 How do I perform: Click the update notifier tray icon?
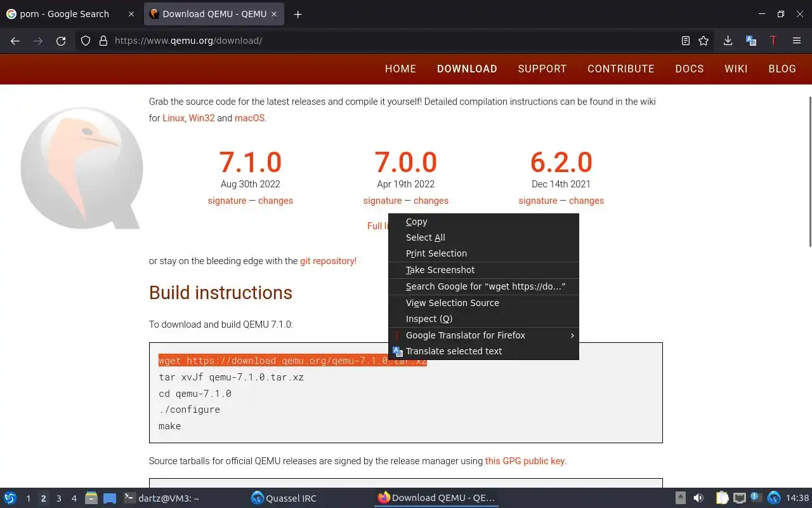click(x=756, y=497)
